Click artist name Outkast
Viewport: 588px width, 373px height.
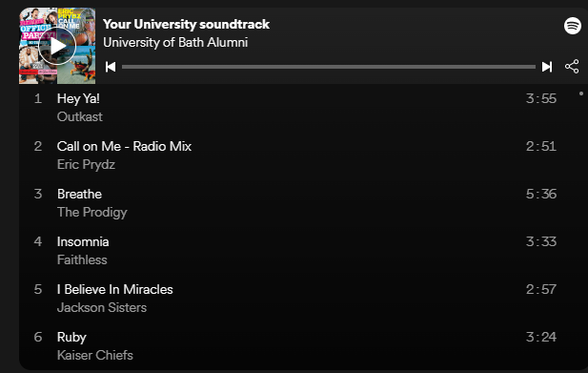(x=80, y=116)
